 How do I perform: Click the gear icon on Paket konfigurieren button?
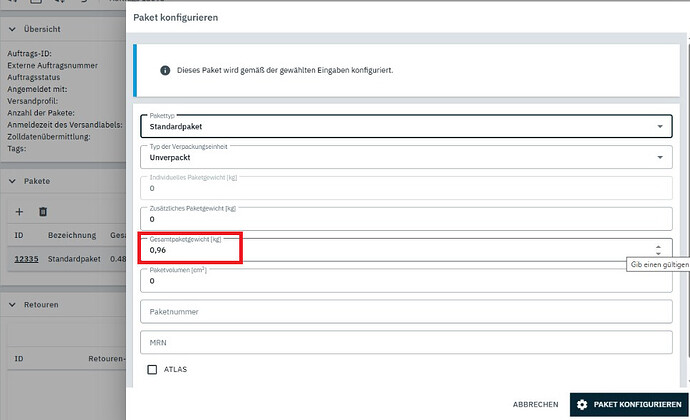coord(582,405)
